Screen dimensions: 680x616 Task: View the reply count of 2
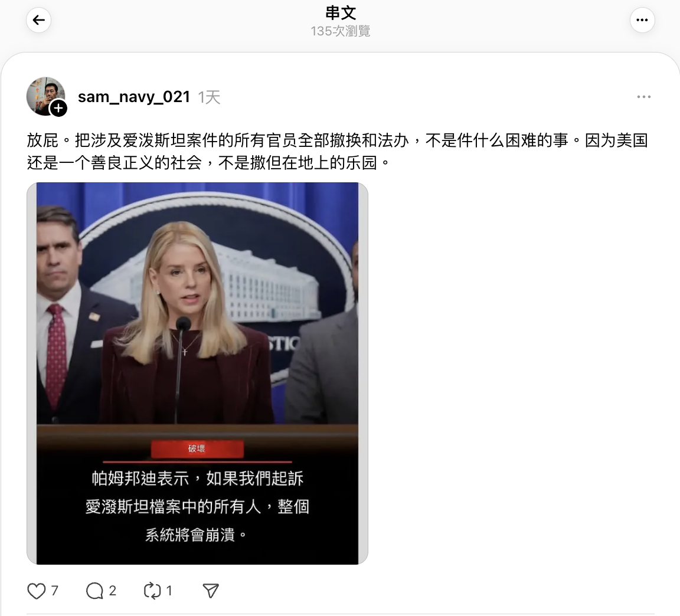coord(112,591)
